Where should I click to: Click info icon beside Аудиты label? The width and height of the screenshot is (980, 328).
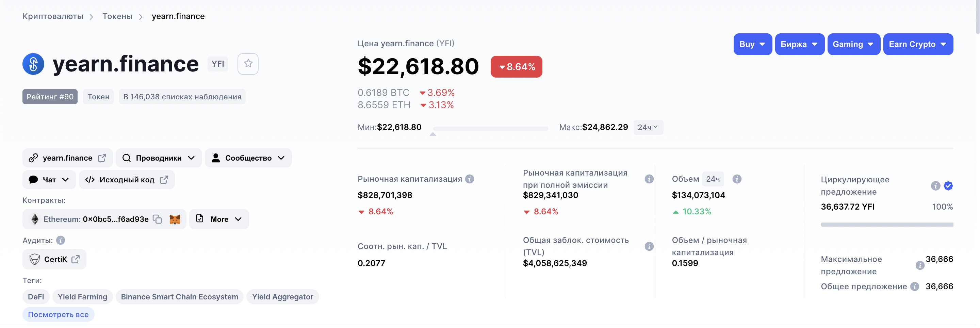click(61, 240)
